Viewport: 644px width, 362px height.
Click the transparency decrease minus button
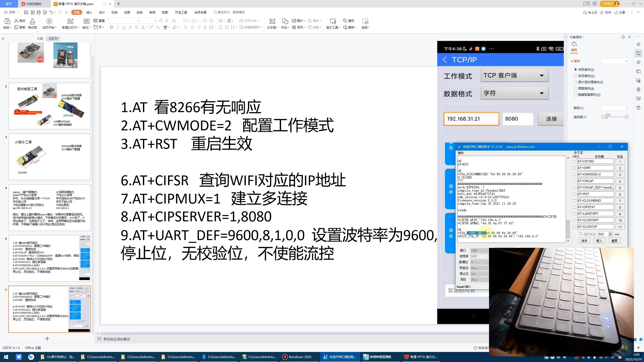click(x=603, y=117)
